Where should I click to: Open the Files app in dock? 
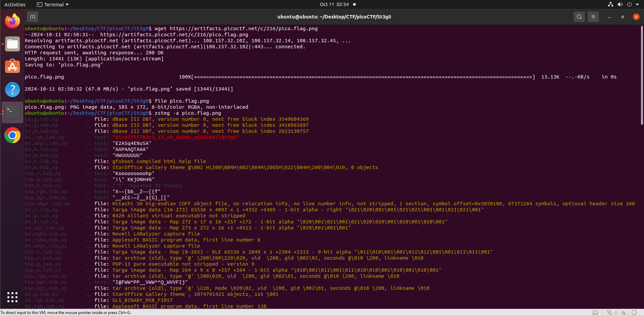[12, 44]
